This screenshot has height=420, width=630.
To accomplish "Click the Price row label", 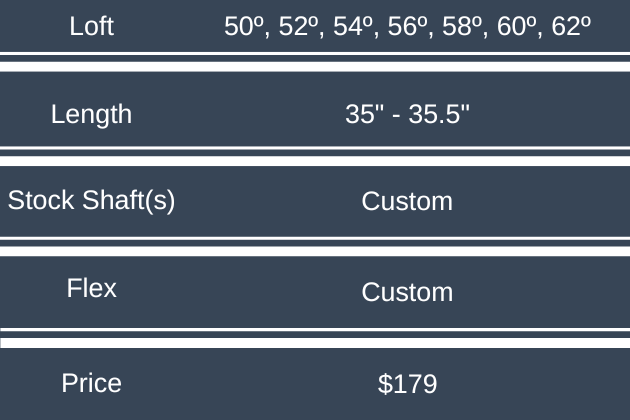I will coord(92,383).
